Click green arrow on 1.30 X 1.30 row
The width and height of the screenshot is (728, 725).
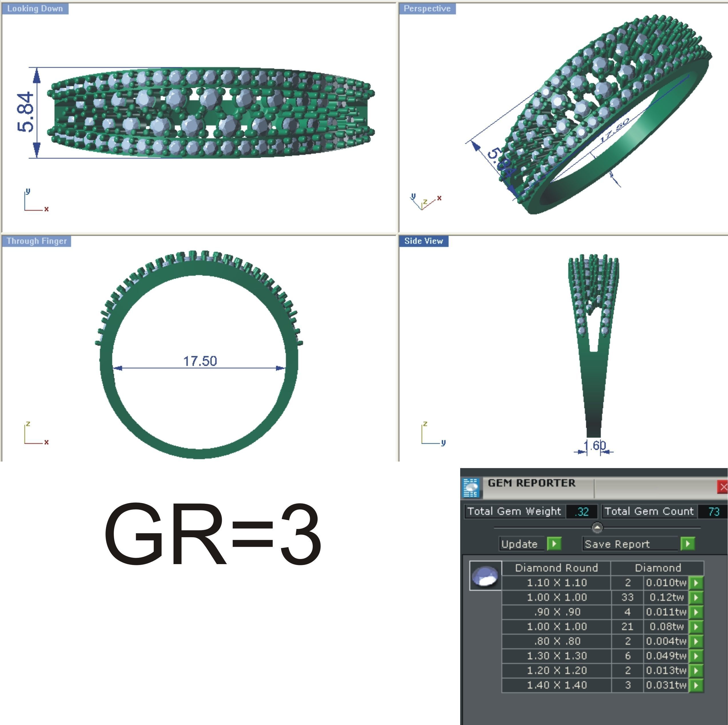(696, 656)
